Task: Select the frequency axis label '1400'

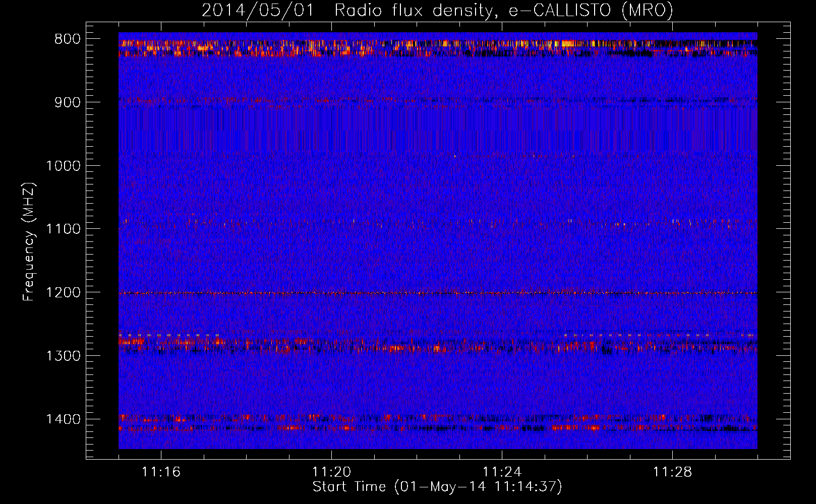Action: (64, 419)
